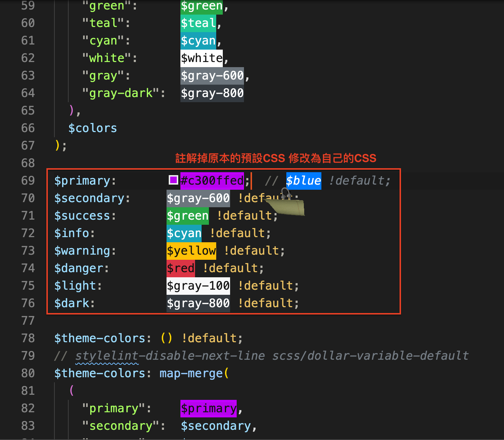Click the $colors variable on line 66
Image resolution: width=504 pixels, height=440 pixels.
click(x=92, y=128)
